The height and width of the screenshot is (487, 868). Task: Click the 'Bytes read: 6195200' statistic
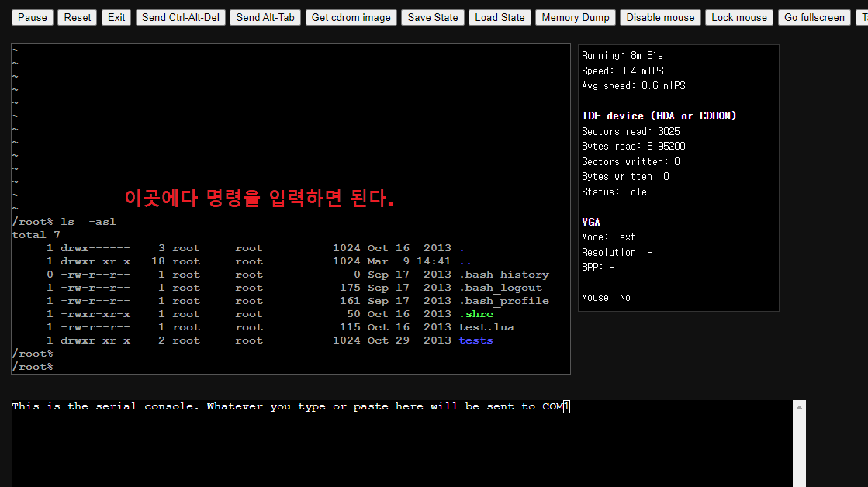(x=633, y=146)
